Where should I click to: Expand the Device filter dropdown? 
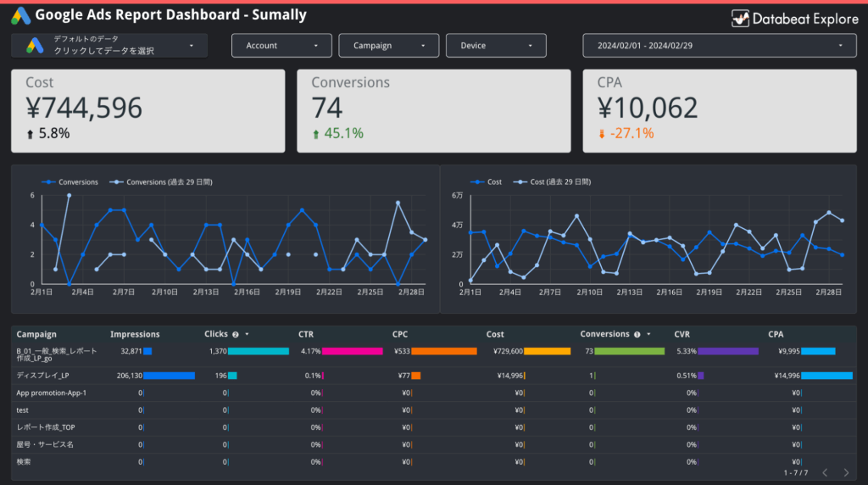tap(495, 46)
